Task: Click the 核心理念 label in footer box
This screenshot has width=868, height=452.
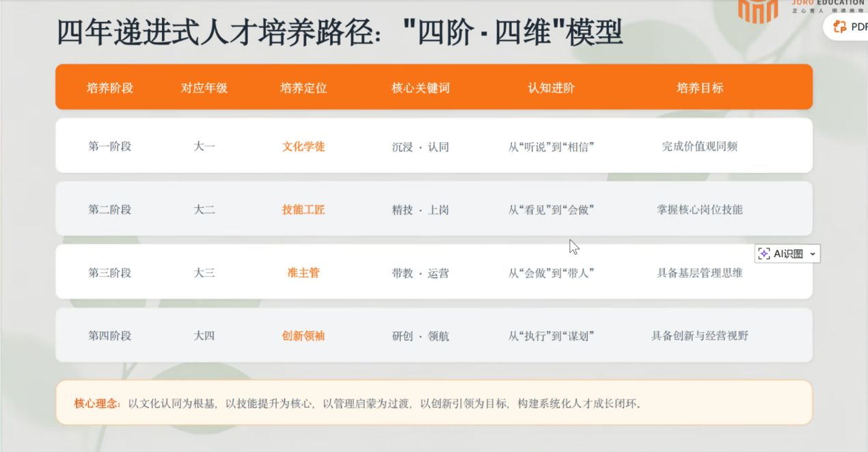Action: [98, 403]
